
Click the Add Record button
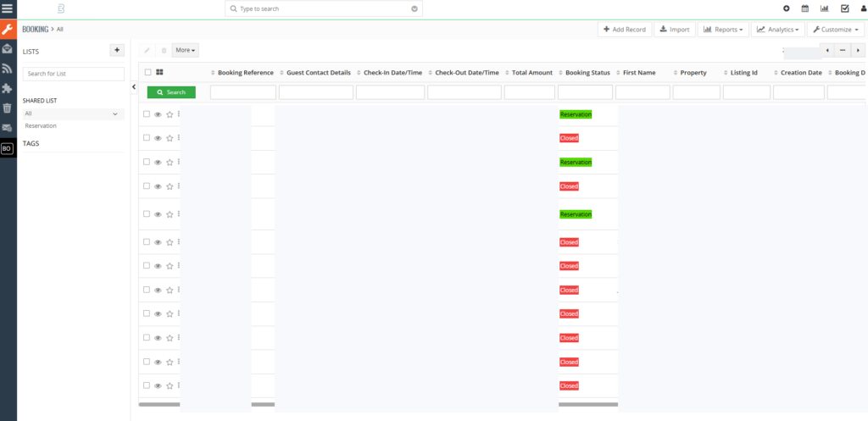625,30
